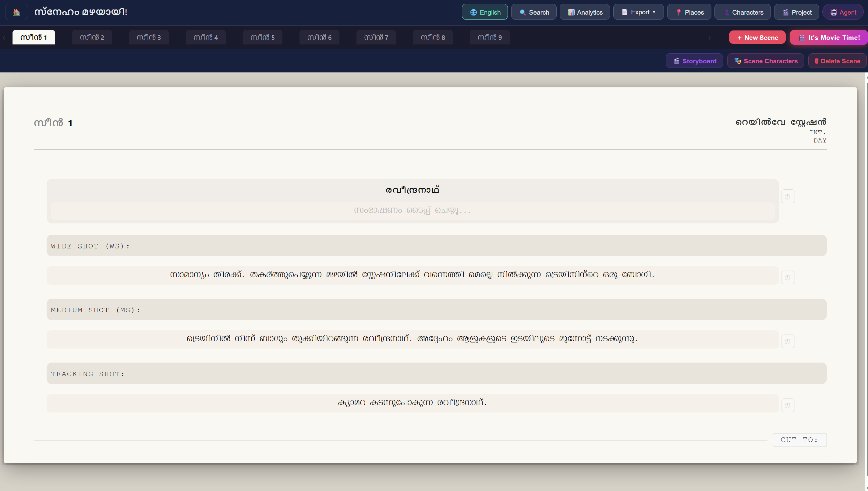This screenshot has height=491, width=868.
Task: Click the സീൻ 1 scene heading
Action: tap(53, 123)
